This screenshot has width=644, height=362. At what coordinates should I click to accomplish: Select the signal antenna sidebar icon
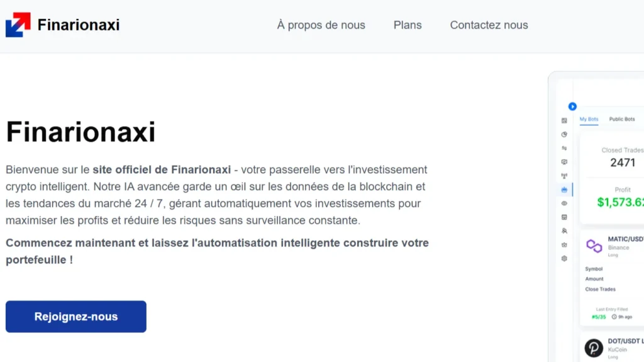click(564, 176)
